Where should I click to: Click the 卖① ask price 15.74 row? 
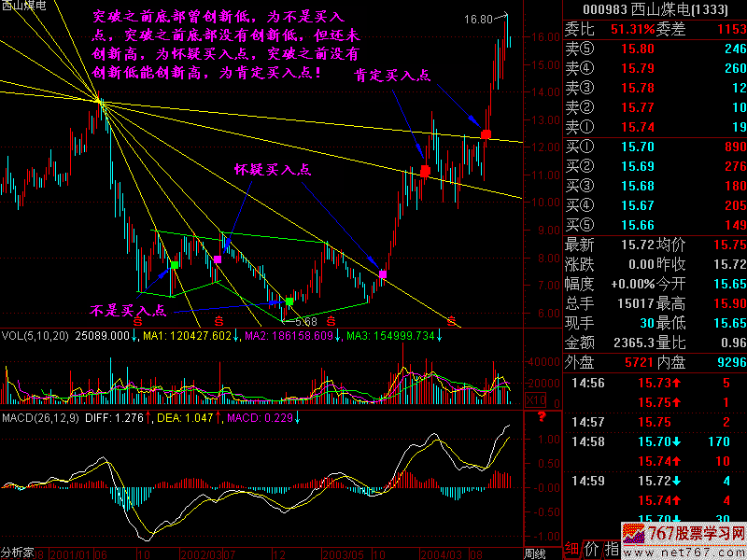654,126
